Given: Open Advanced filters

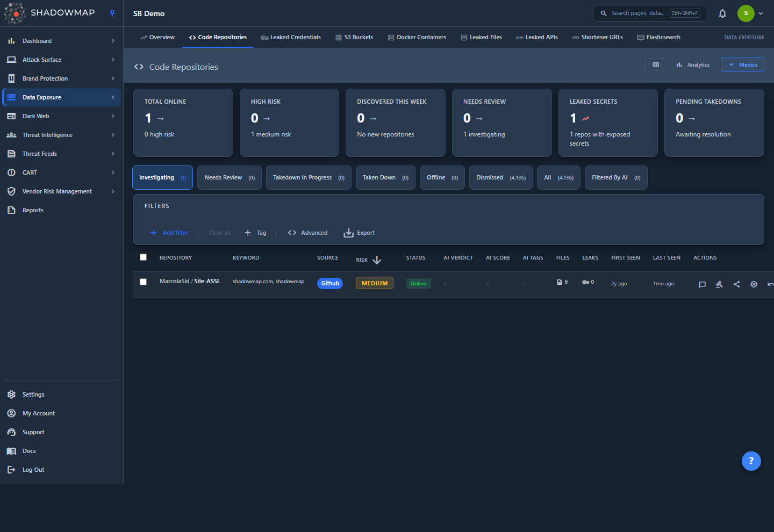Looking at the screenshot, I should pos(308,233).
